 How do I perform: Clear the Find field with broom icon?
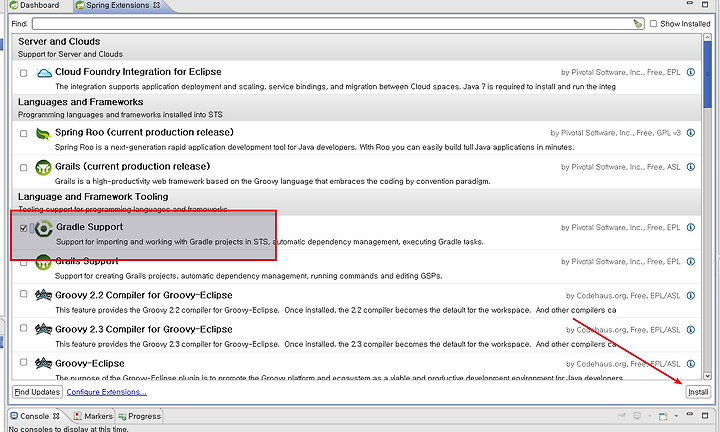[x=638, y=23]
